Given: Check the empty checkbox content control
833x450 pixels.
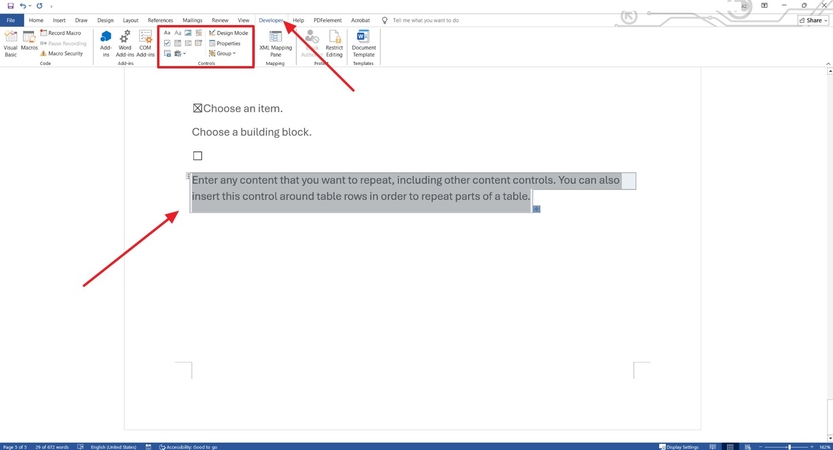Looking at the screenshot, I should (x=198, y=156).
